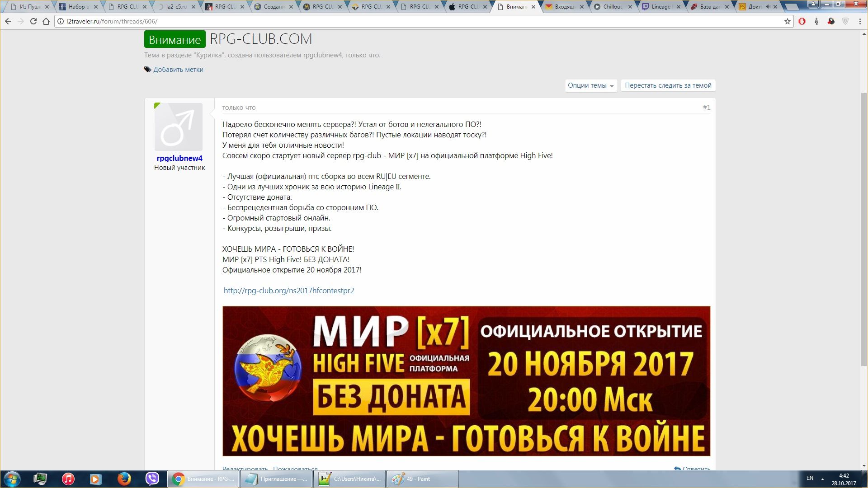Click the user avatar image of rpgclubnew4
Viewport: 868px width, 488px height.
(179, 127)
